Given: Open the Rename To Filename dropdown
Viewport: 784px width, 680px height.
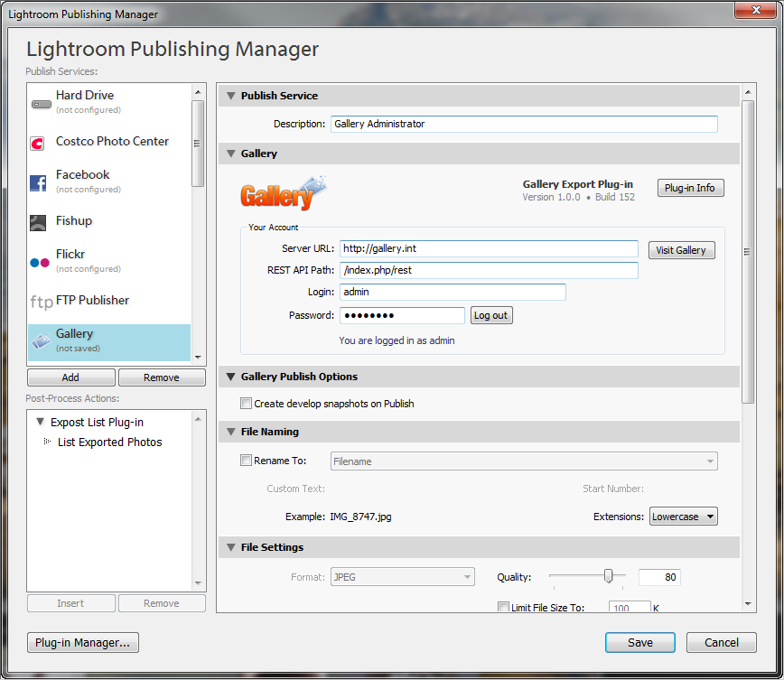Looking at the screenshot, I should point(524,461).
